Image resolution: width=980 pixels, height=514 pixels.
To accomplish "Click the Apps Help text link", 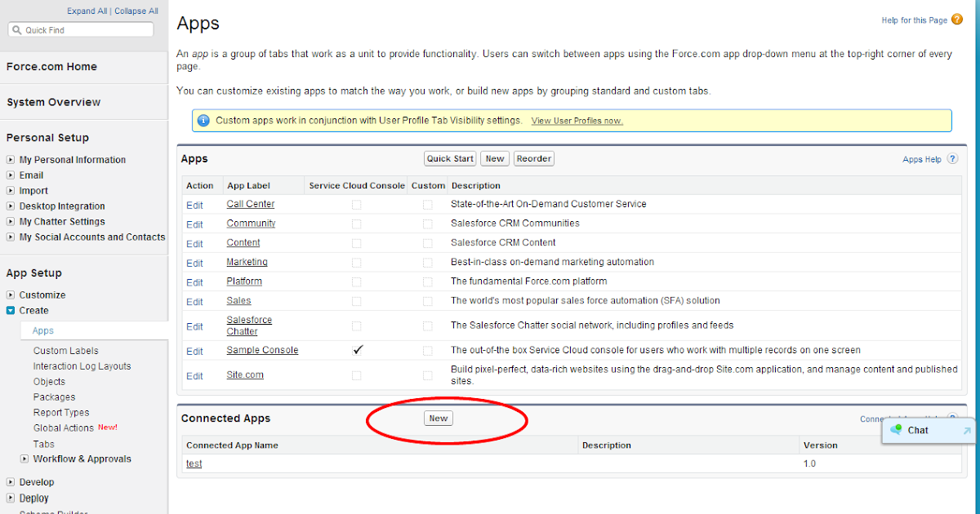I will tap(922, 160).
